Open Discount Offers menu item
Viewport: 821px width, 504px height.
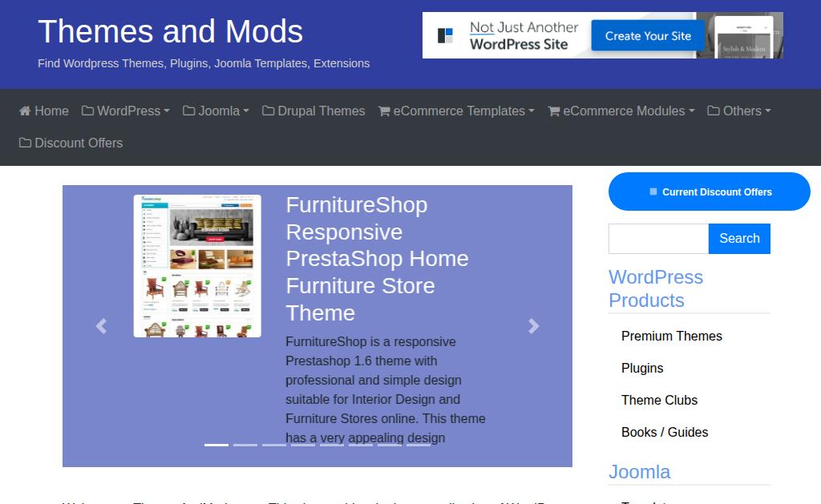71,143
